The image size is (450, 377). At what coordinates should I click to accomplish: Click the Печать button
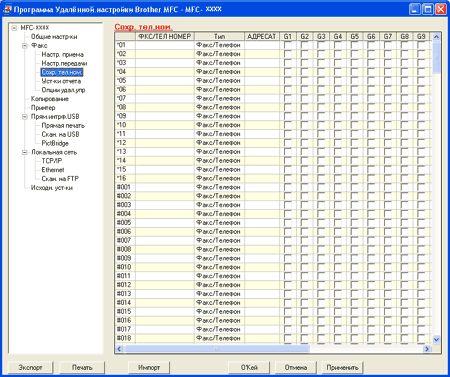pyautogui.click(x=82, y=368)
